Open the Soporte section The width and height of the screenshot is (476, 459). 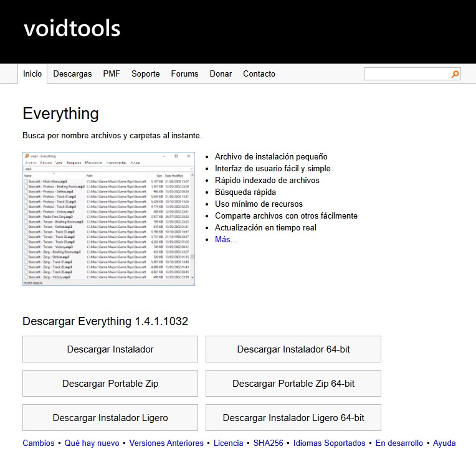(145, 73)
